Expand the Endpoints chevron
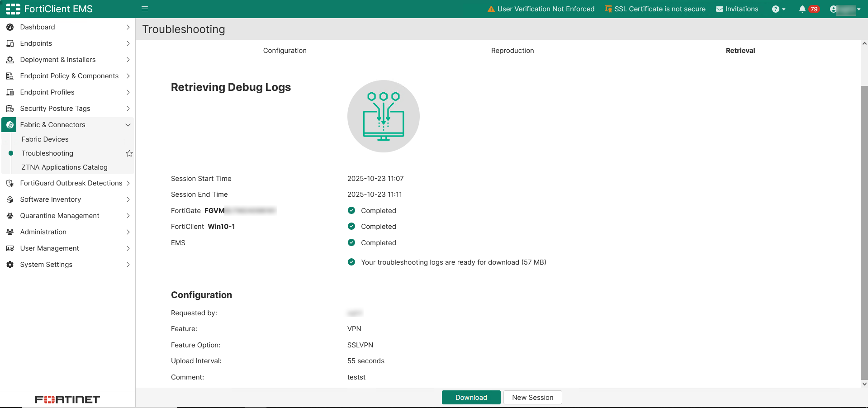Viewport: 868px width, 408px height. (x=128, y=43)
